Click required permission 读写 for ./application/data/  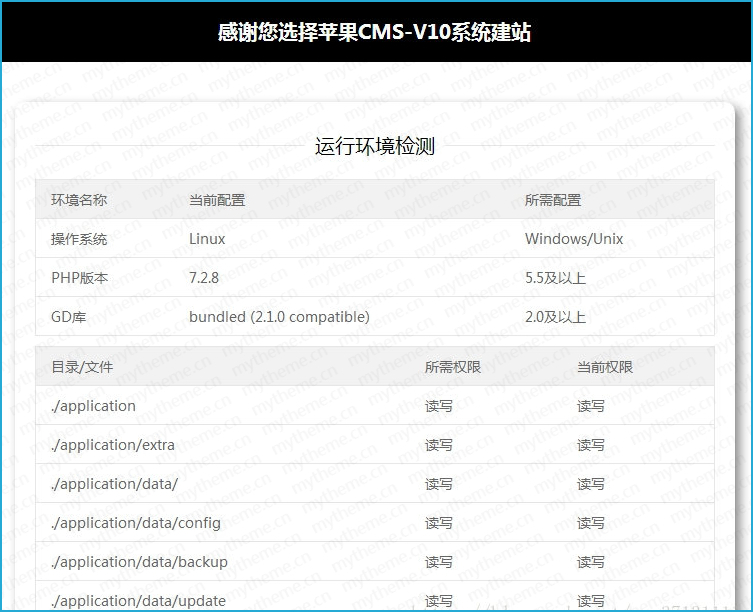coord(438,484)
